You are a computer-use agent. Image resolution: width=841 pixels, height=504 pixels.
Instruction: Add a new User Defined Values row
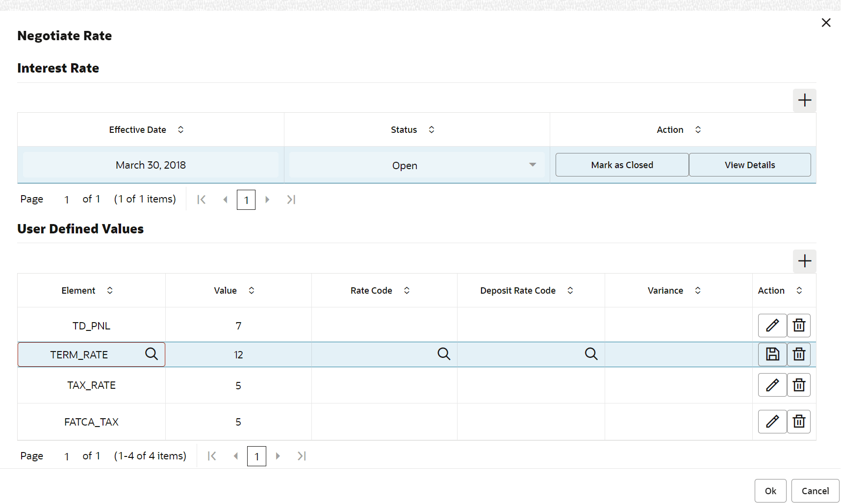[x=804, y=261]
